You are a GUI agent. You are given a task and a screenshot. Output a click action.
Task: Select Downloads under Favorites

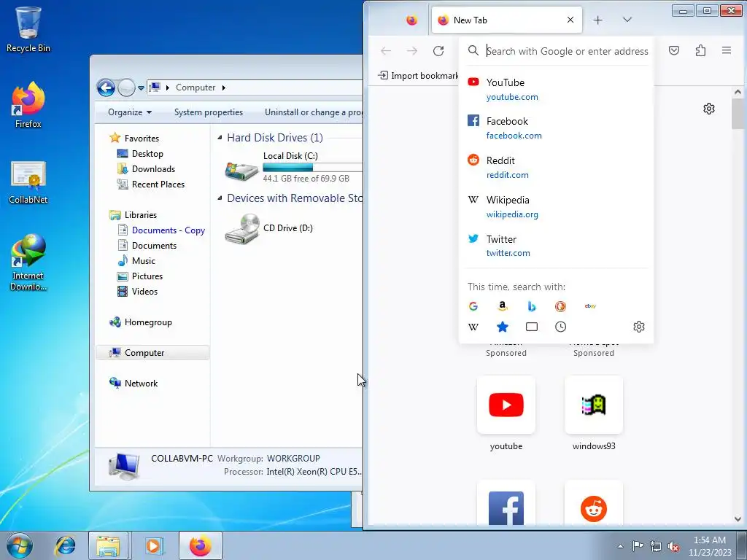point(153,169)
